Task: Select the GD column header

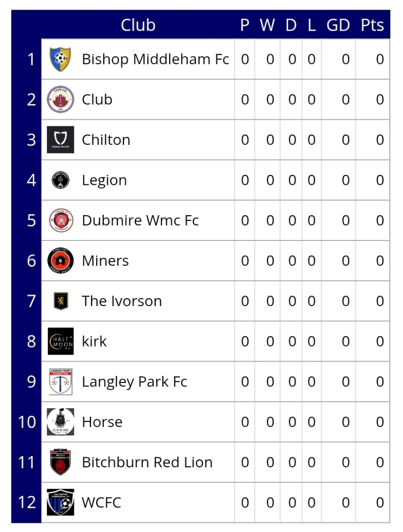Action: point(338,25)
